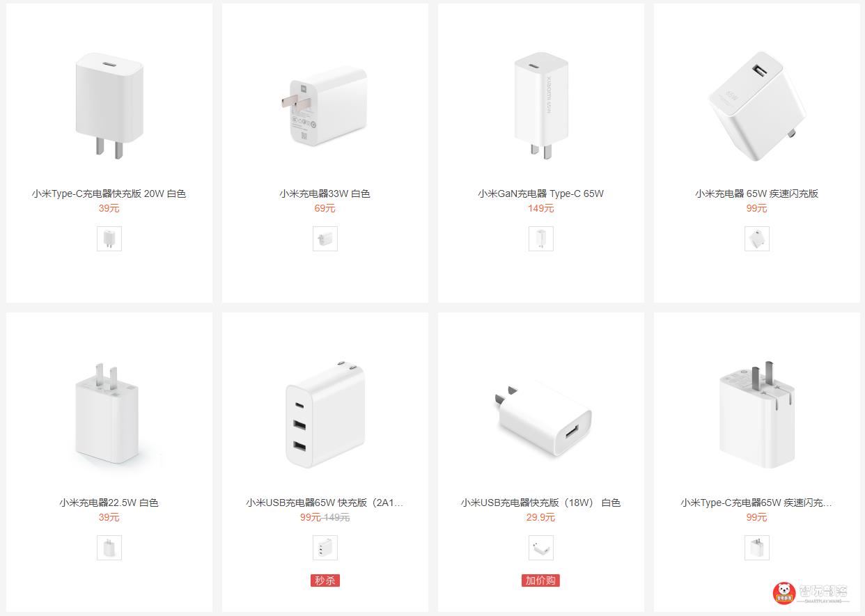Open the 小米充电器33W 白色 product title
Image resolution: width=865 pixels, height=616 pixels.
coord(325,194)
